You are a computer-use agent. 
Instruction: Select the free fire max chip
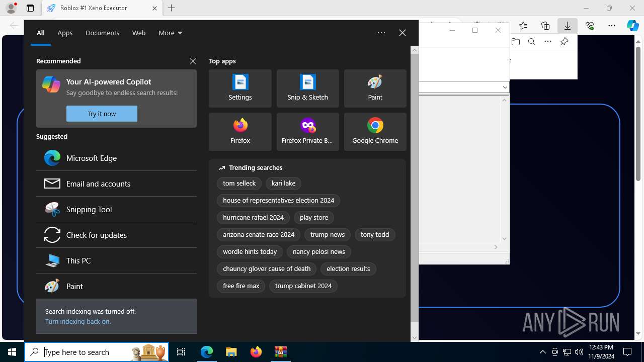point(241,286)
